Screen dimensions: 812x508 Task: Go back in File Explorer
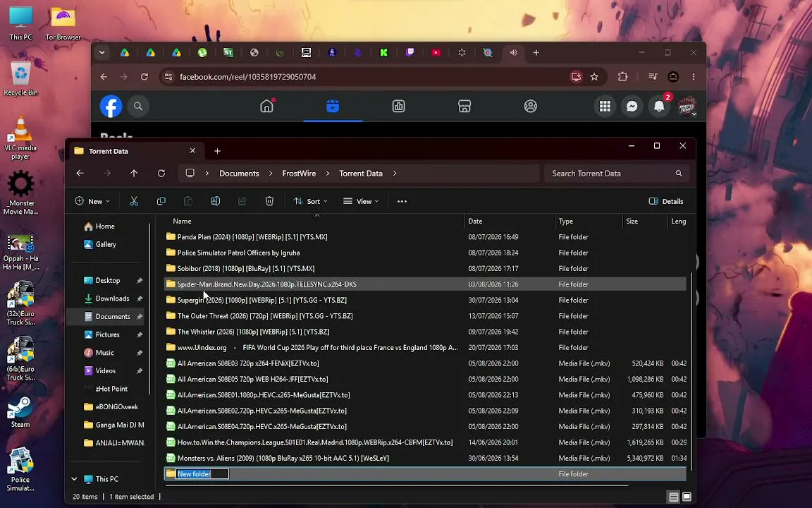point(80,173)
